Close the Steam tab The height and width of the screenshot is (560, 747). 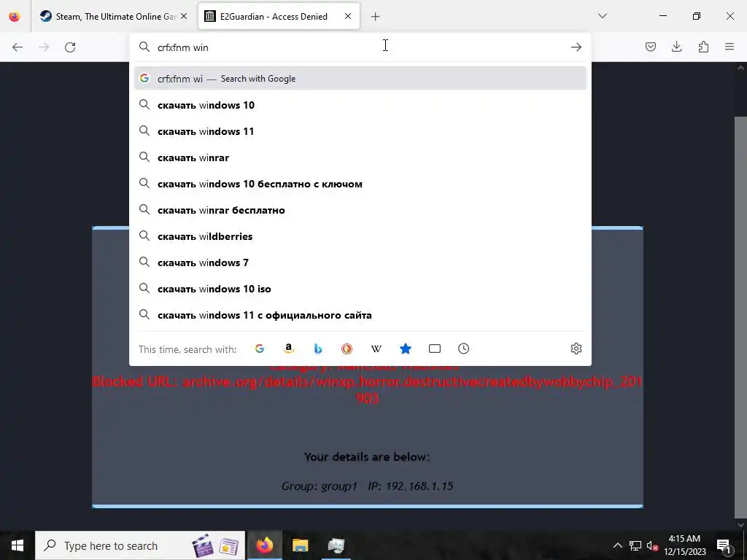pyautogui.click(x=184, y=16)
